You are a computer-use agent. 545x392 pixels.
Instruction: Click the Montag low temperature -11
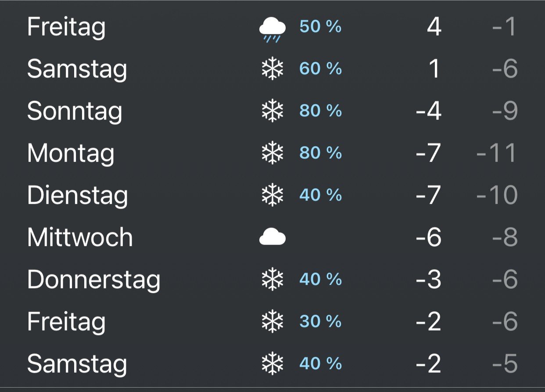coord(496,154)
